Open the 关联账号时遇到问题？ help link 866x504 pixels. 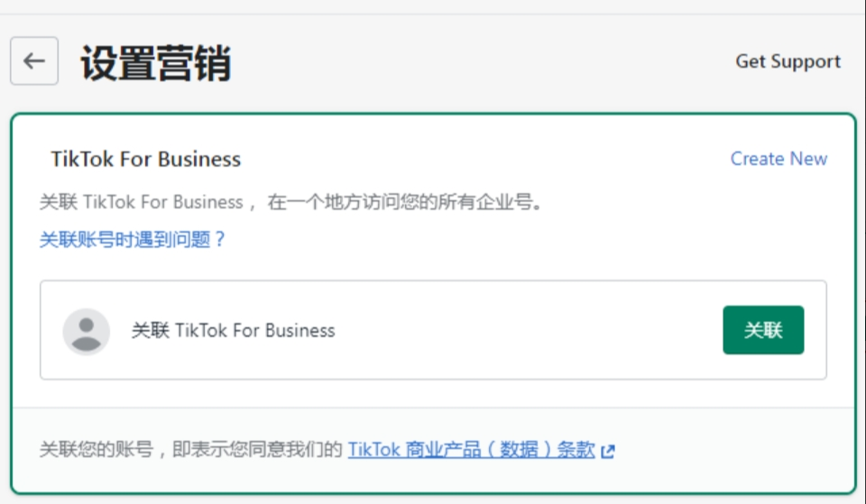(133, 239)
